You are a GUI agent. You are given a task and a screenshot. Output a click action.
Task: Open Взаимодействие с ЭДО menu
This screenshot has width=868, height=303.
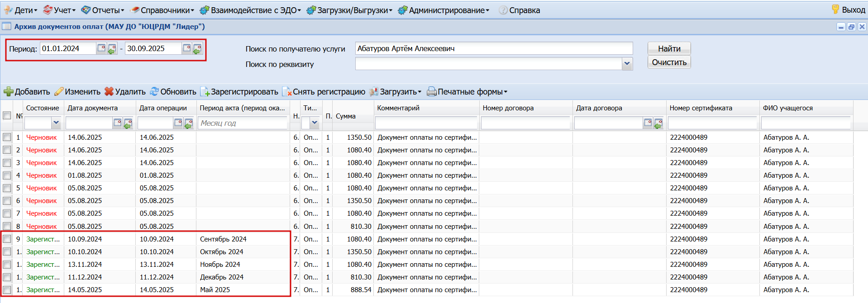coord(250,10)
